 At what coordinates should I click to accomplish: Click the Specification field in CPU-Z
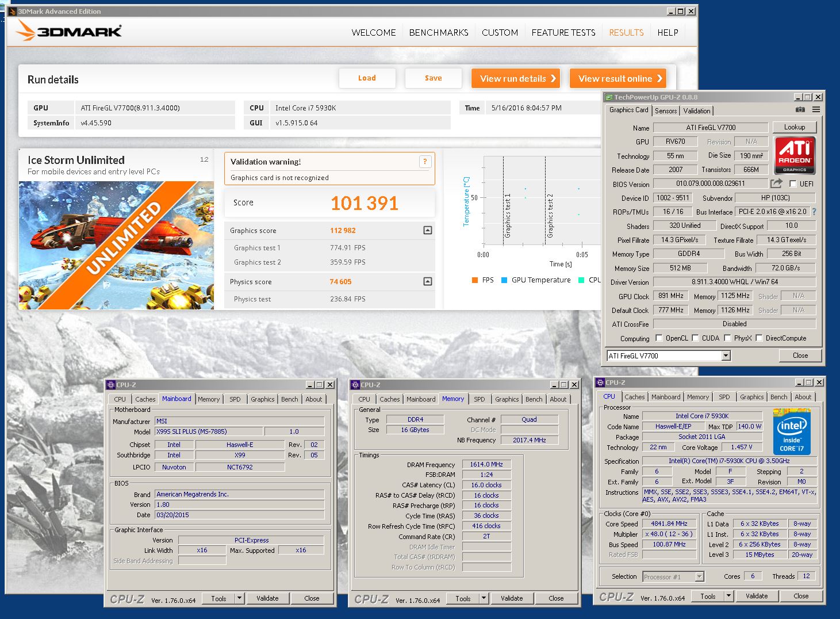729,461
